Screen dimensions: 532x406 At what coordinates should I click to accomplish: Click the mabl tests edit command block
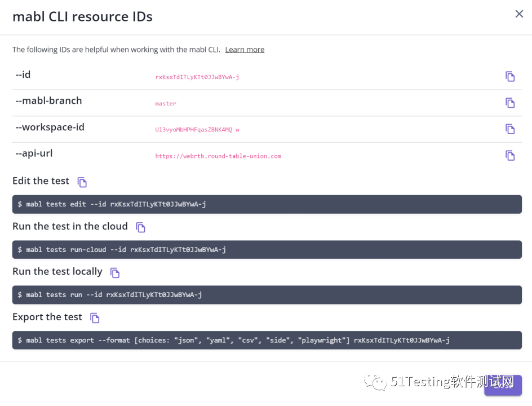(x=267, y=204)
